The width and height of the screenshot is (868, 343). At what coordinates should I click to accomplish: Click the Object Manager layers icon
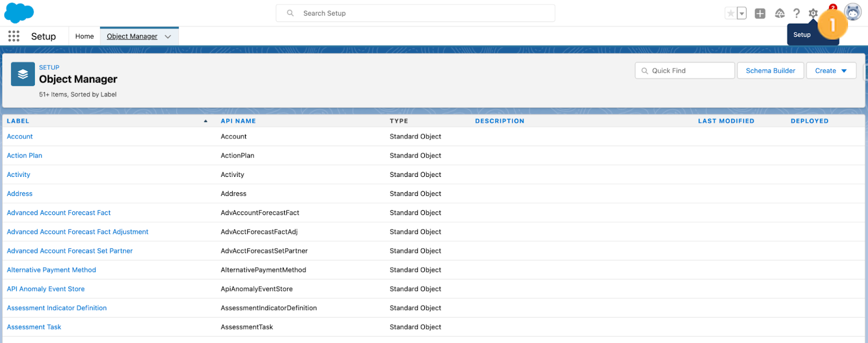23,74
